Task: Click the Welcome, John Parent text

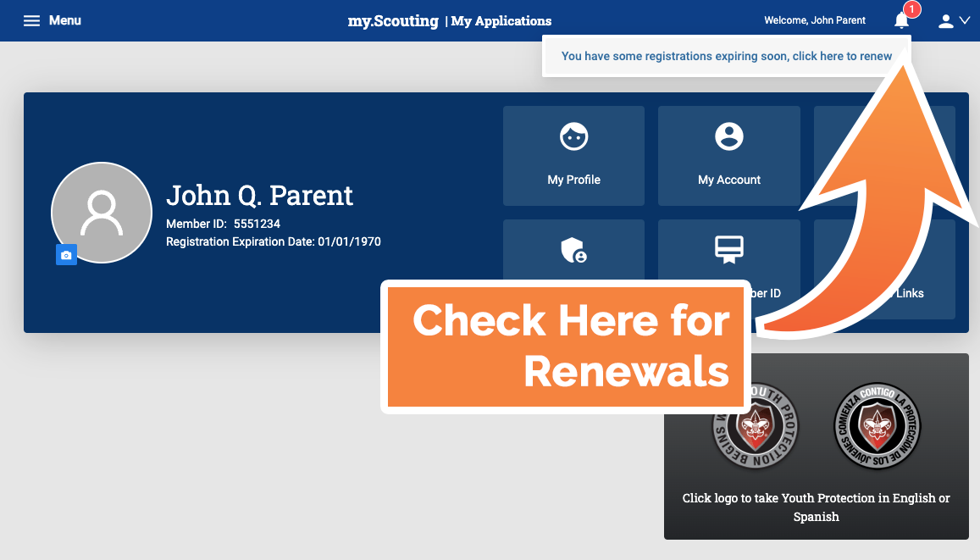Action: [814, 20]
